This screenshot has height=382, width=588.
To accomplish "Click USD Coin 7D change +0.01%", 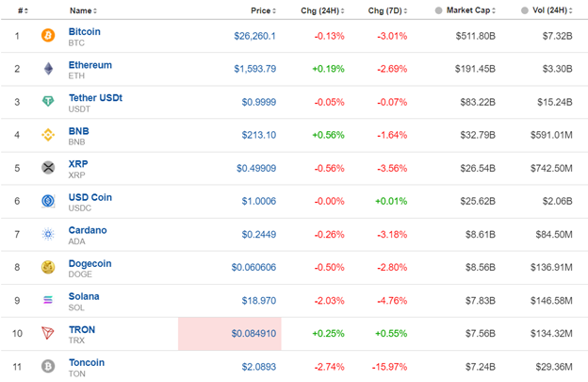I will (x=391, y=201).
